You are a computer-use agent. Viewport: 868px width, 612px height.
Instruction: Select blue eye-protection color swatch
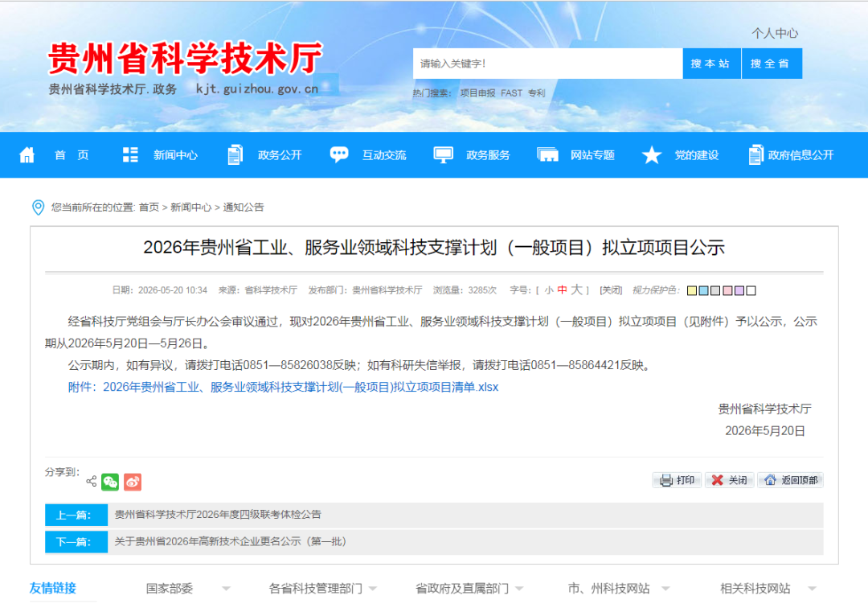[x=703, y=291]
